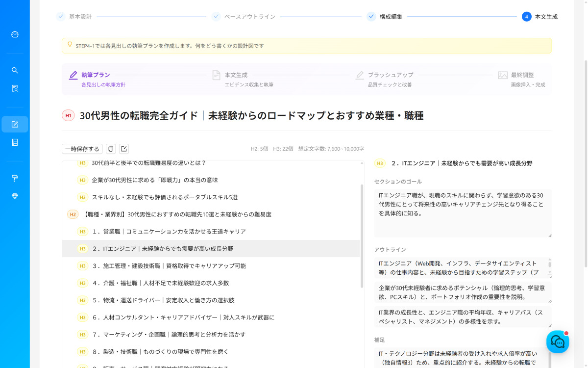This screenshot has width=588, height=368.
Task: Click inside the セクションのゴール text area
Action: coord(462,211)
